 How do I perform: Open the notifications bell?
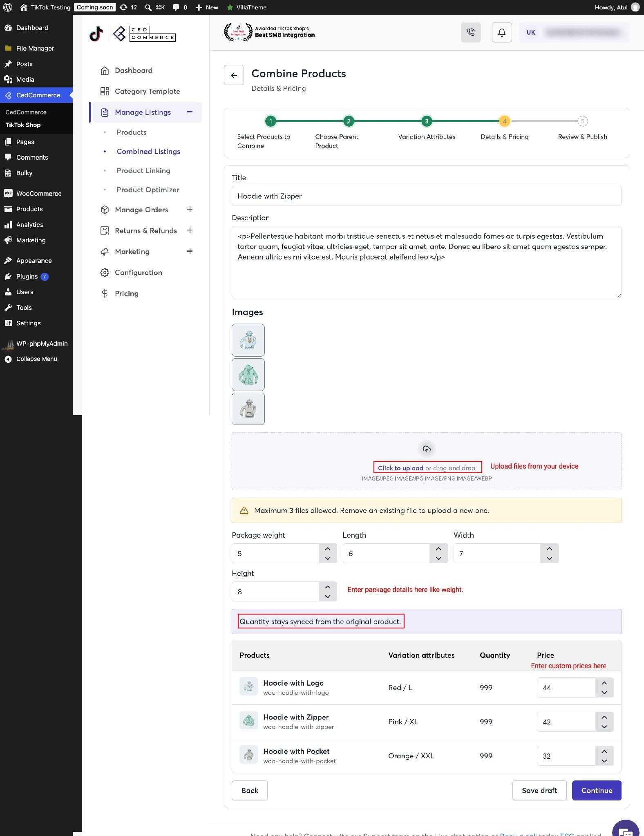coord(502,32)
